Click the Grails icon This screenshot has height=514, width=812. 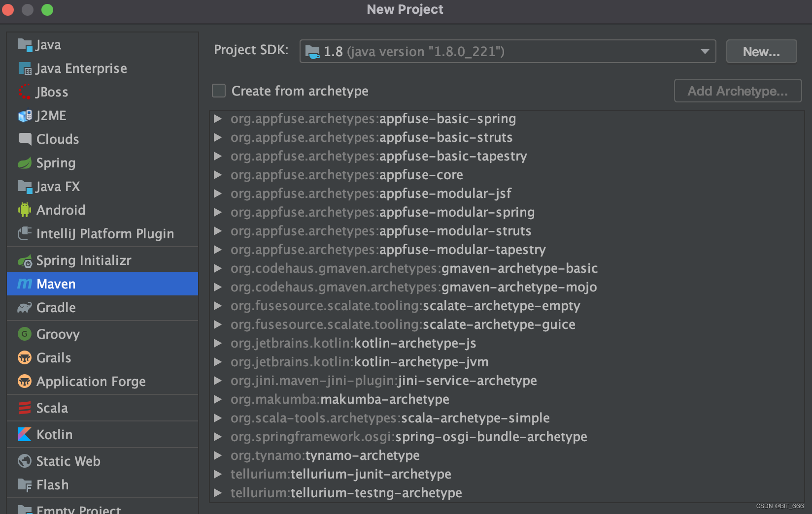pyautogui.click(x=25, y=358)
